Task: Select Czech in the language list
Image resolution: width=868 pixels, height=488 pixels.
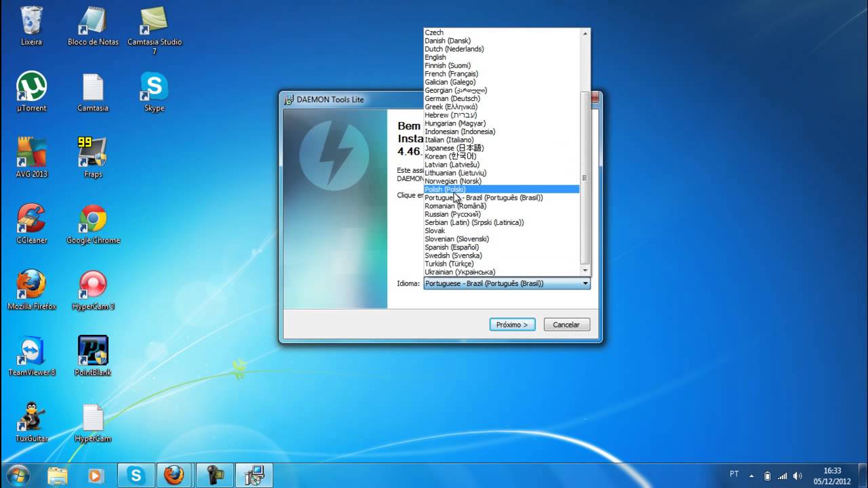Action: pos(502,33)
